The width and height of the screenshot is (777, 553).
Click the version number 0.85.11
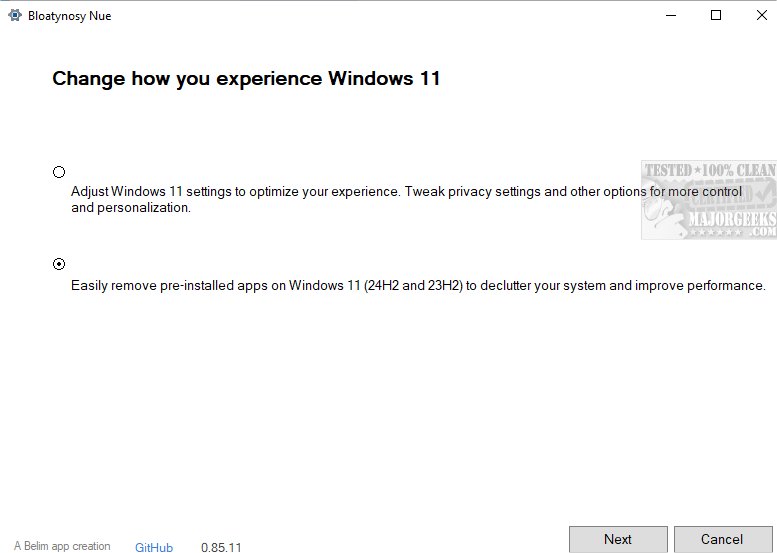pyautogui.click(x=221, y=547)
